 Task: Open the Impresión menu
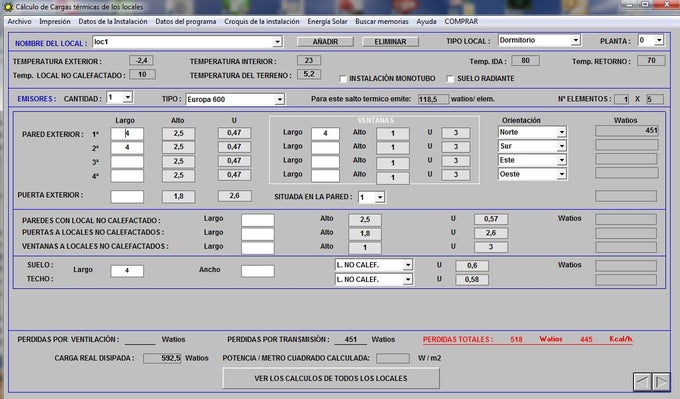55,21
